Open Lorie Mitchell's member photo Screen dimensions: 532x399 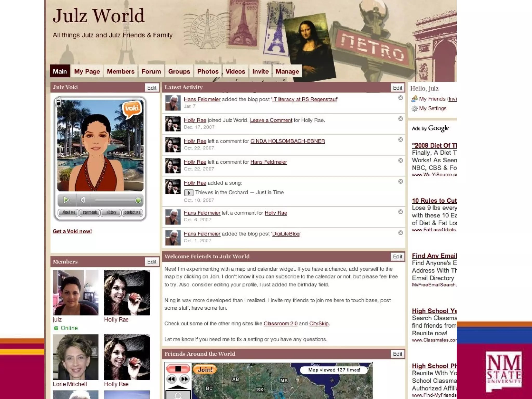pos(76,357)
